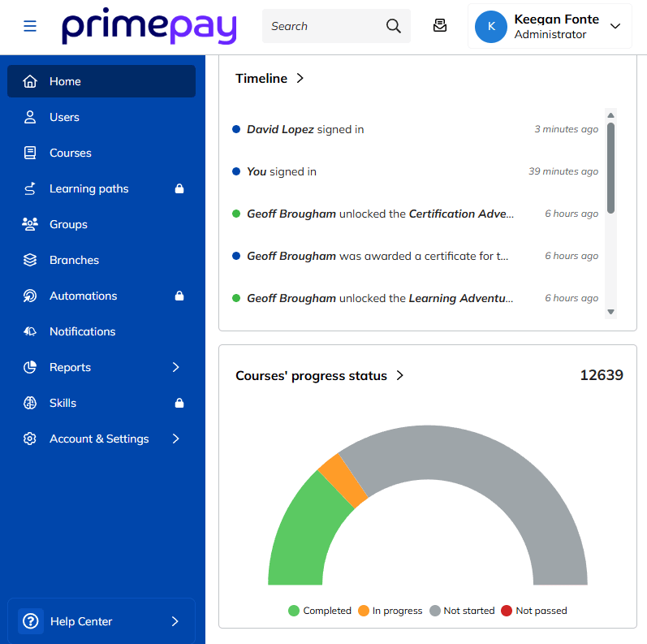Viewport: 647px width, 644px height.
Task: Toggle the Not started legend item
Action: point(461,611)
